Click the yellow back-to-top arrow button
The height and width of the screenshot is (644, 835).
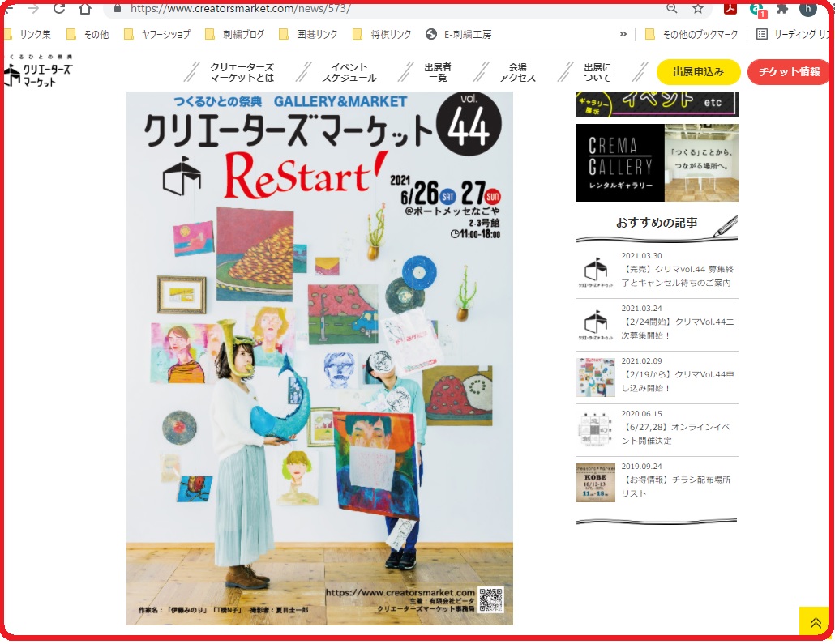pos(815,621)
